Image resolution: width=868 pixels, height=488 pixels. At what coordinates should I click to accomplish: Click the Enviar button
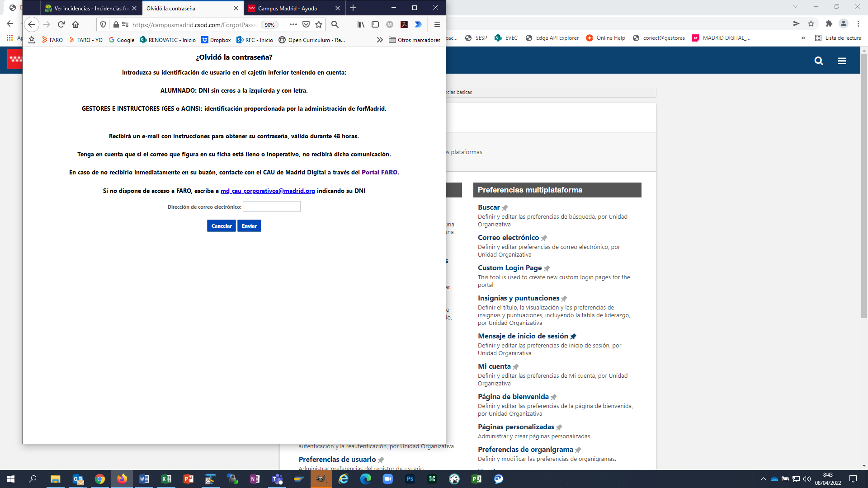pos(249,225)
